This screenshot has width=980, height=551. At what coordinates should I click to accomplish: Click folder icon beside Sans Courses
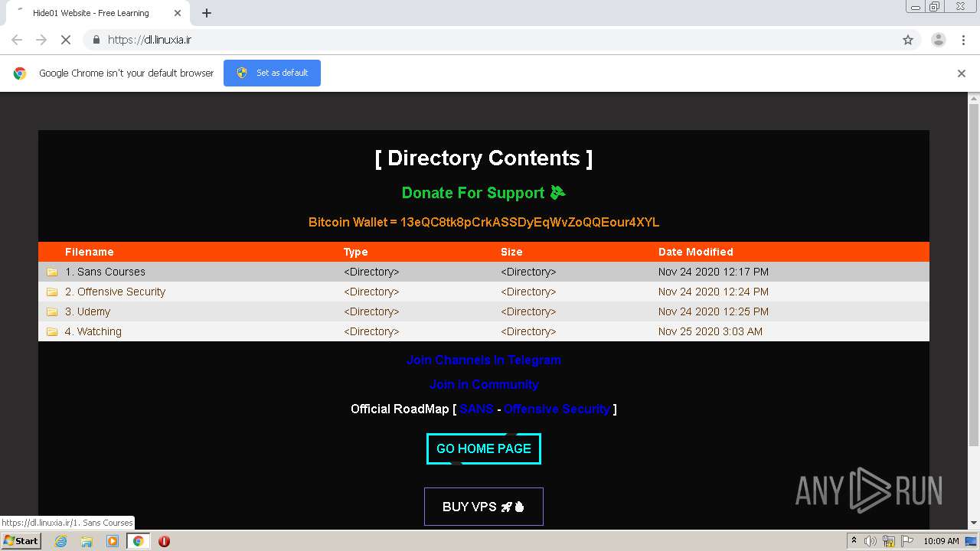click(52, 272)
